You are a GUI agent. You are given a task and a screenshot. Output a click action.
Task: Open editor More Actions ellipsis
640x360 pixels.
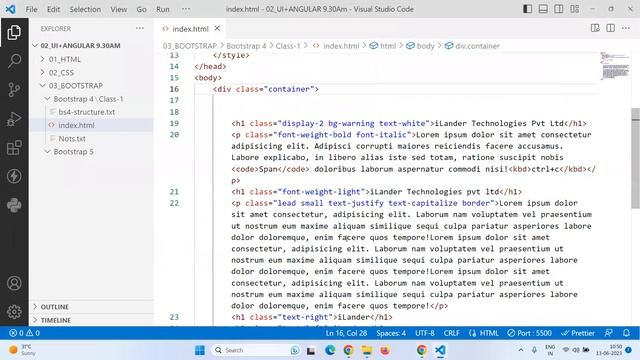point(626,28)
